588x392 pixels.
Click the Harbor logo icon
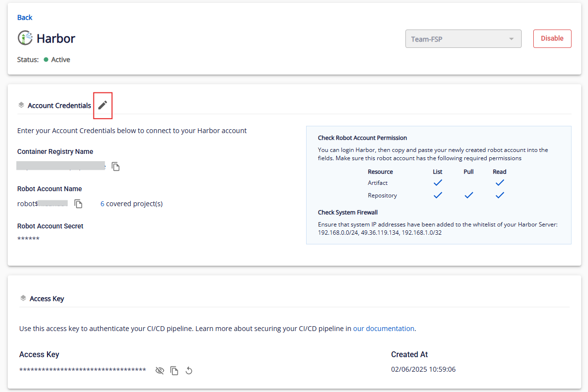tap(25, 38)
